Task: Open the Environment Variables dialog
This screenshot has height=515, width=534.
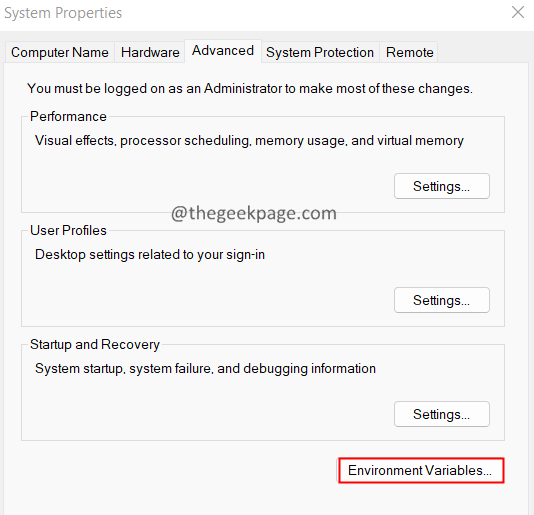Action: tap(421, 470)
